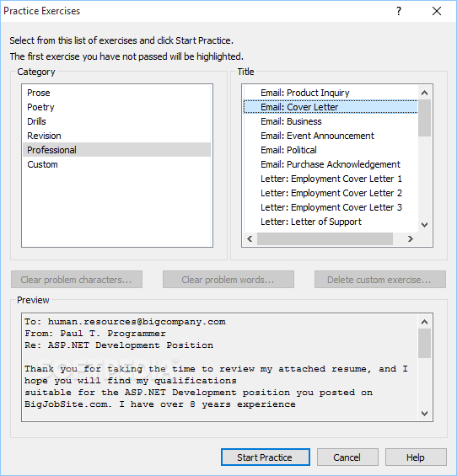The image size is (457, 476).
Task: Click the Clear problem words button
Action: pos(228,280)
